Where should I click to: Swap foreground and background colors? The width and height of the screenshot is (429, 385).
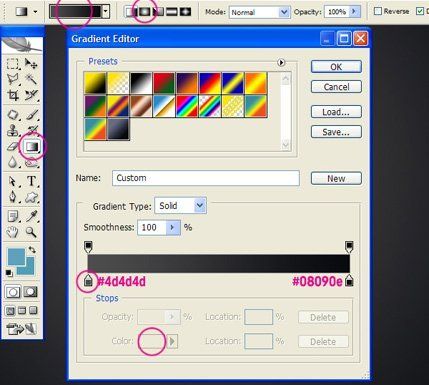[x=32, y=250]
